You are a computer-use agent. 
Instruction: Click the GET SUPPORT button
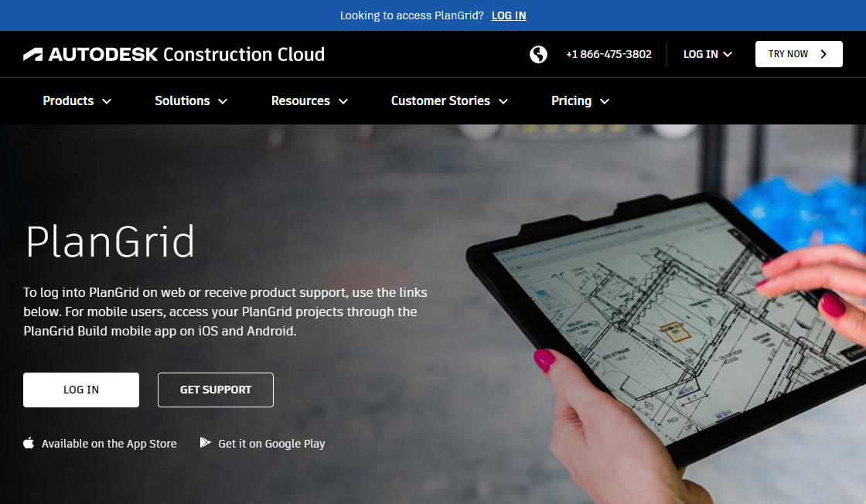pos(216,390)
